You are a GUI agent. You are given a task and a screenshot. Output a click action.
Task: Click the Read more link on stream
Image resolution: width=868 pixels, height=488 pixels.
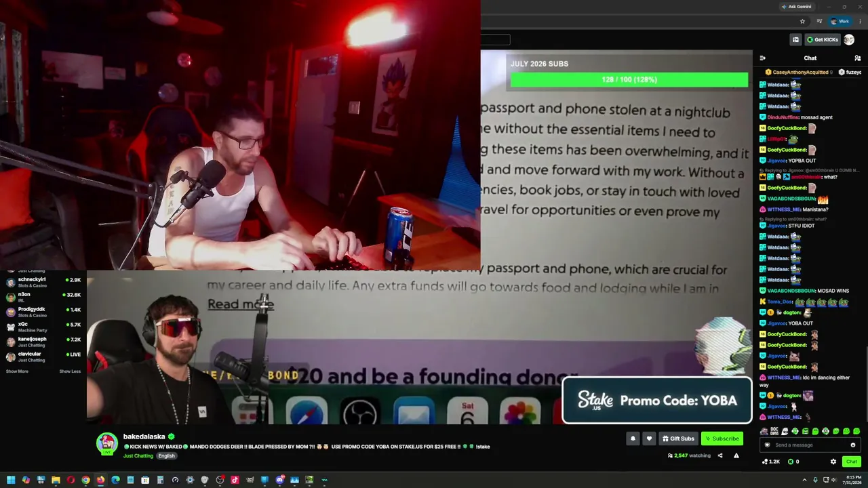pyautogui.click(x=241, y=304)
